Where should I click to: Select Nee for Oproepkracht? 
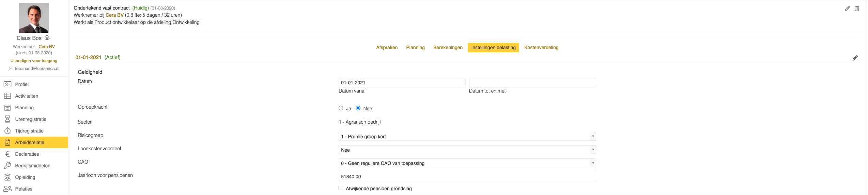click(x=358, y=108)
